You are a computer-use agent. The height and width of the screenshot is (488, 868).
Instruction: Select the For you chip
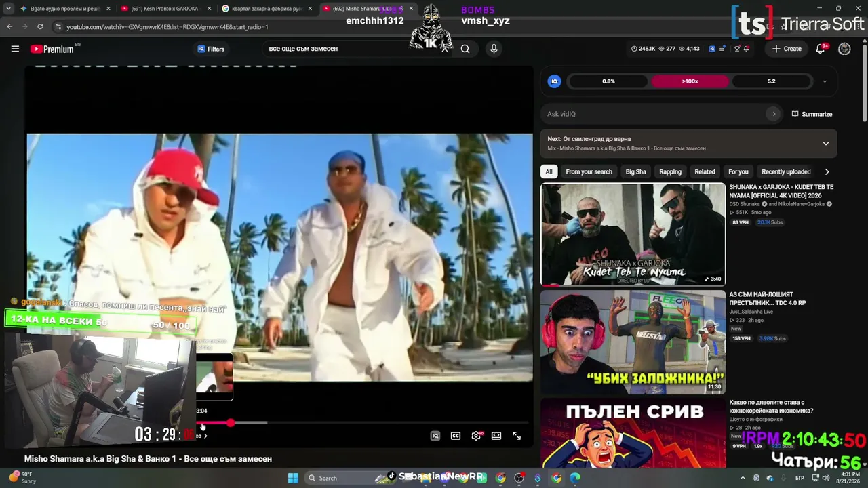[738, 171]
